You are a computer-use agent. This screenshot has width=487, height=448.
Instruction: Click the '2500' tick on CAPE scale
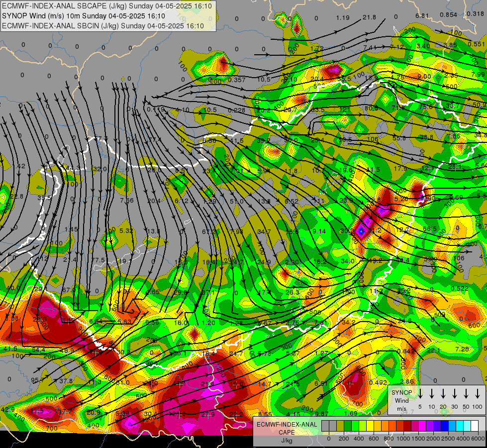click(x=448, y=439)
